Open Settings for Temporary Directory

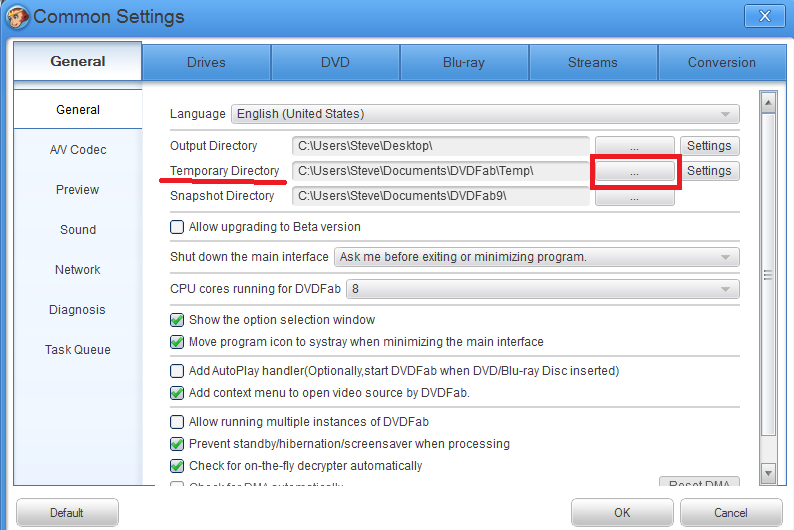[709, 171]
